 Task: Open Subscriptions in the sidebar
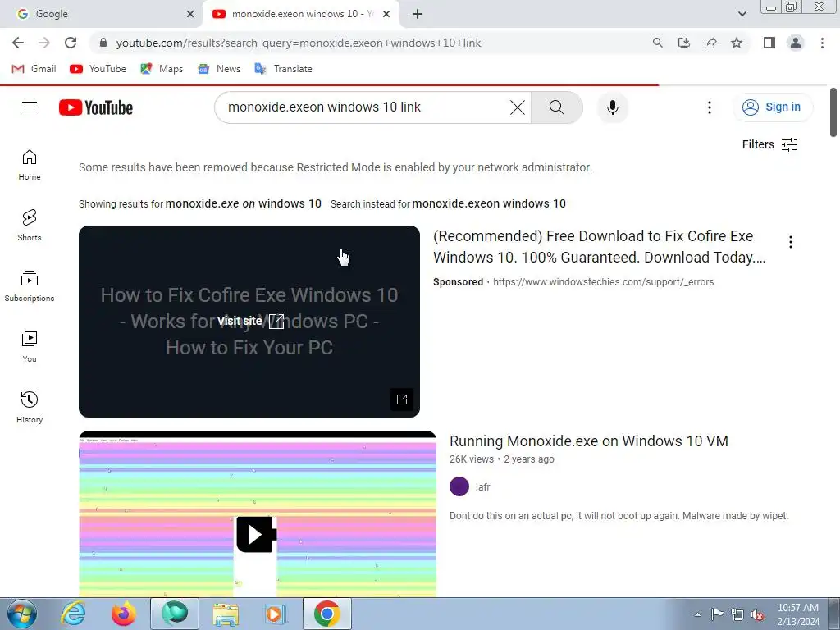click(x=30, y=286)
